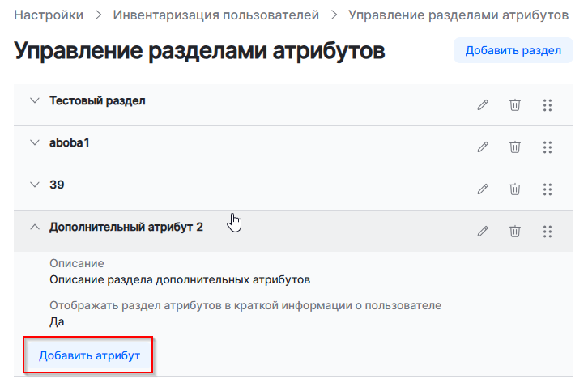Open the "Настройки" breadcrumb link

click(x=49, y=15)
